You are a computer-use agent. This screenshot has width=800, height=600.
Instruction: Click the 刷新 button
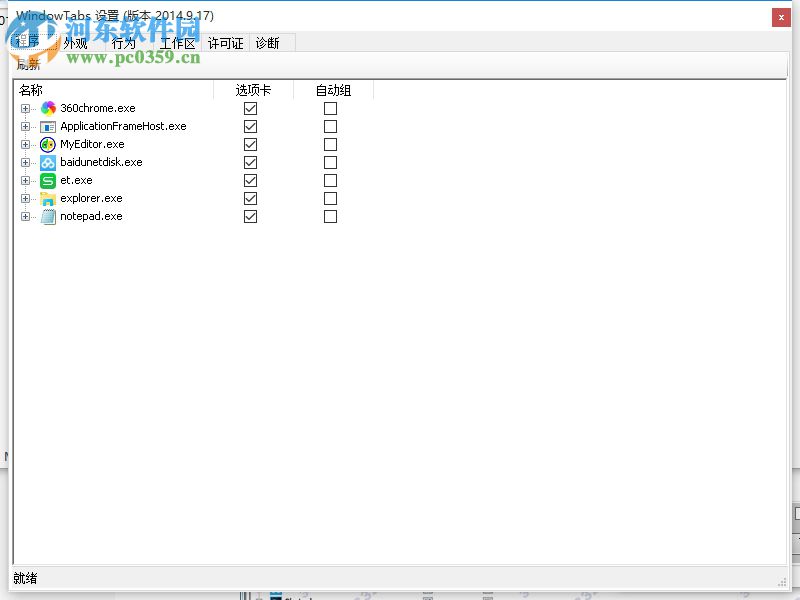pos(27,62)
